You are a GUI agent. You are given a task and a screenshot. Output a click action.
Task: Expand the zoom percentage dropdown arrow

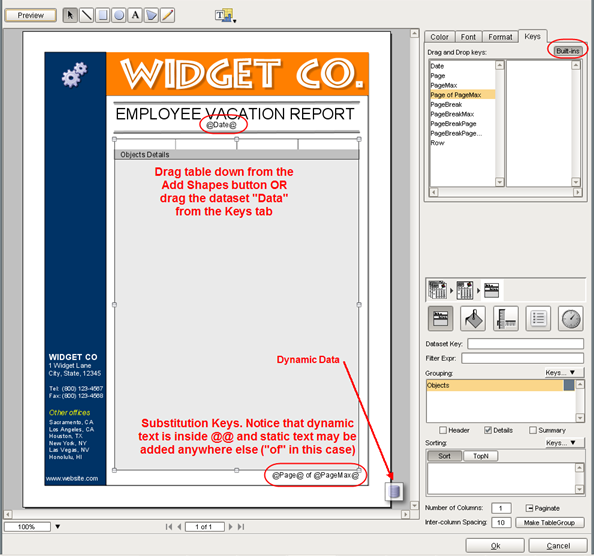point(58,526)
